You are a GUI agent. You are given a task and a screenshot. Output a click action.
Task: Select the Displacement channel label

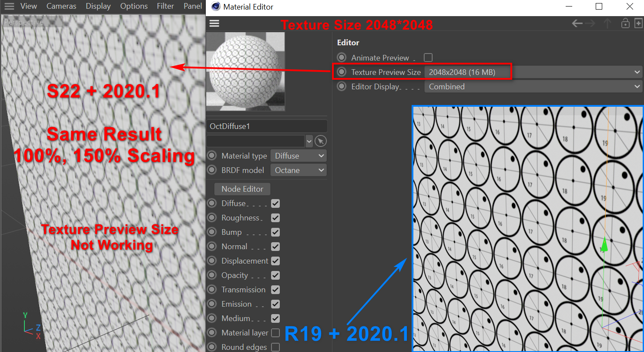245,261
